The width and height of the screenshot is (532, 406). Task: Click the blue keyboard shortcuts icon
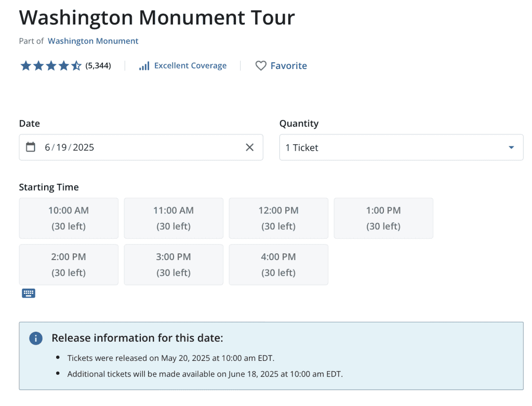29,293
